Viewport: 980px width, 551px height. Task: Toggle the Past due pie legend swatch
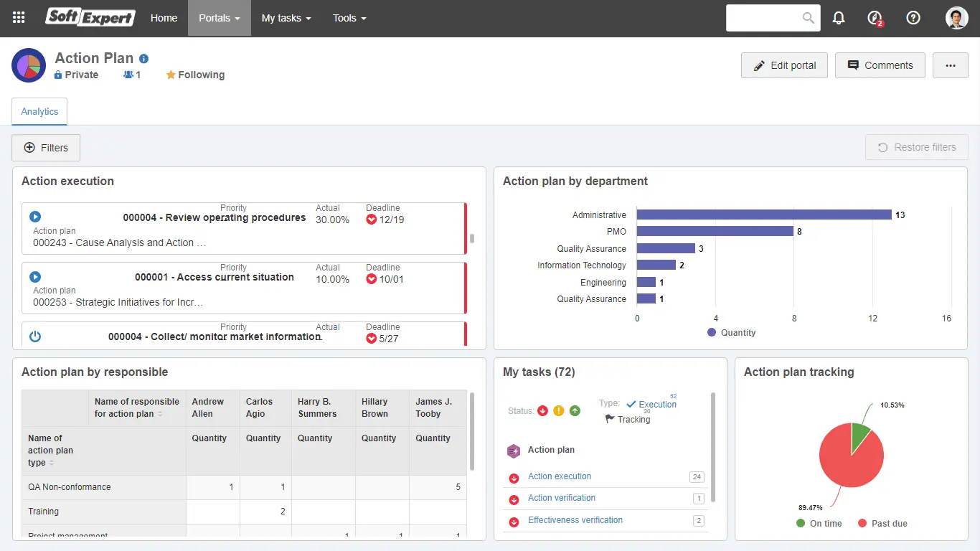[862, 524]
